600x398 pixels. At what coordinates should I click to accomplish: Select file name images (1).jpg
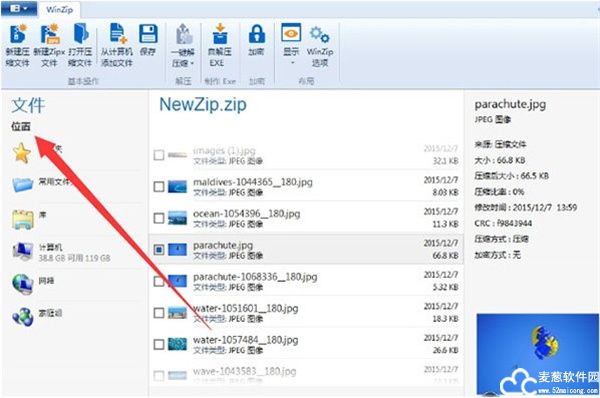click(224, 150)
